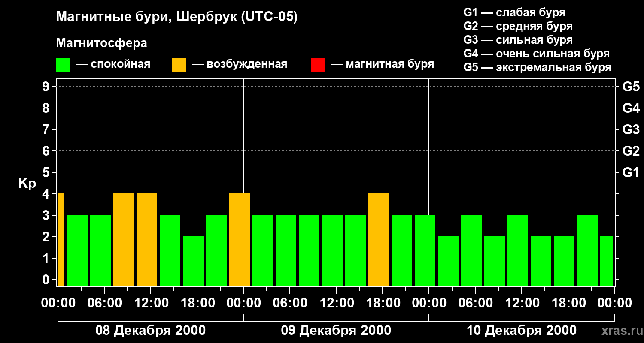Click the vertical midnight line between 08 and 09 Декабря

243,135
